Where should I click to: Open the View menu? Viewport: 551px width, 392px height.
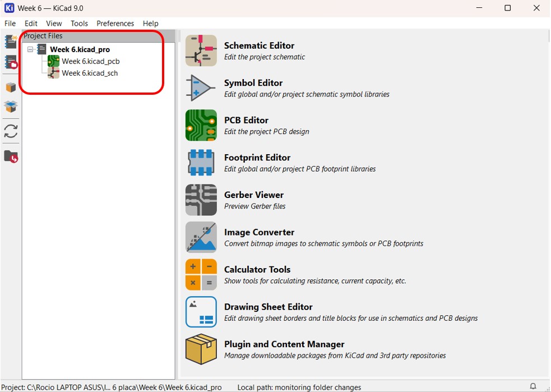pyautogui.click(x=54, y=23)
